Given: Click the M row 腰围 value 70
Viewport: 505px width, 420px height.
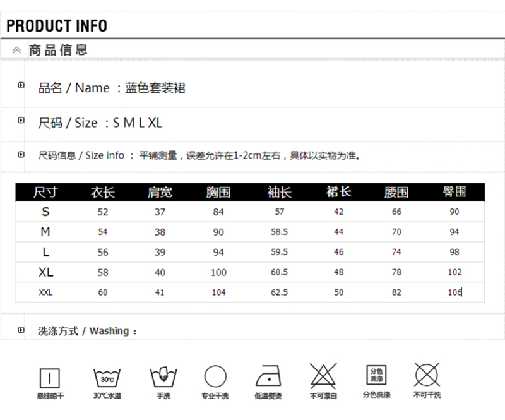Looking at the screenshot, I should pyautogui.click(x=396, y=232).
